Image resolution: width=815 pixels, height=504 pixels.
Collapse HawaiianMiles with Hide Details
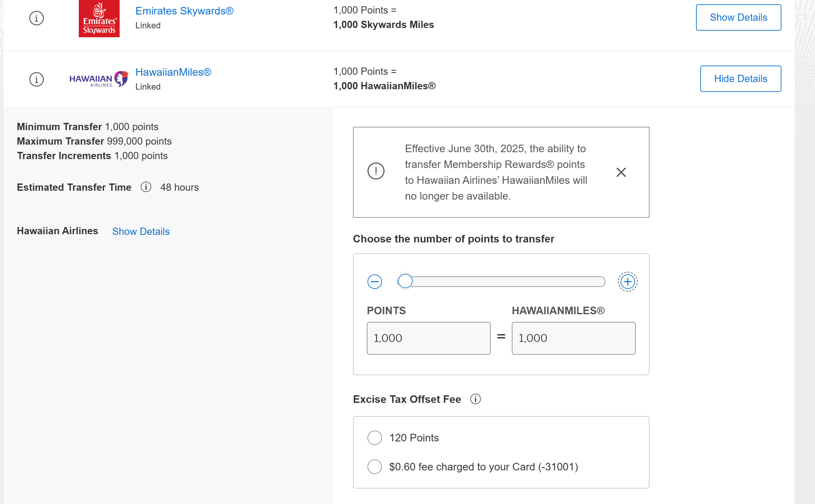(740, 79)
